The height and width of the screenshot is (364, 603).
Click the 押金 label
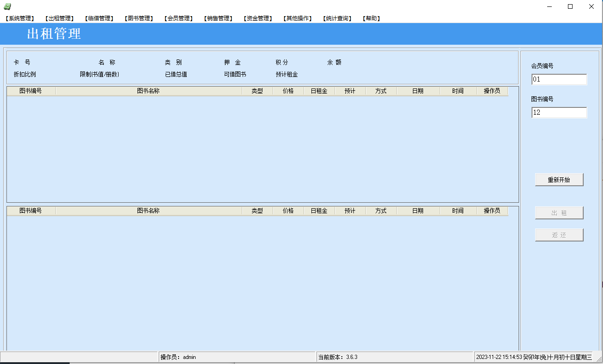pyautogui.click(x=233, y=63)
